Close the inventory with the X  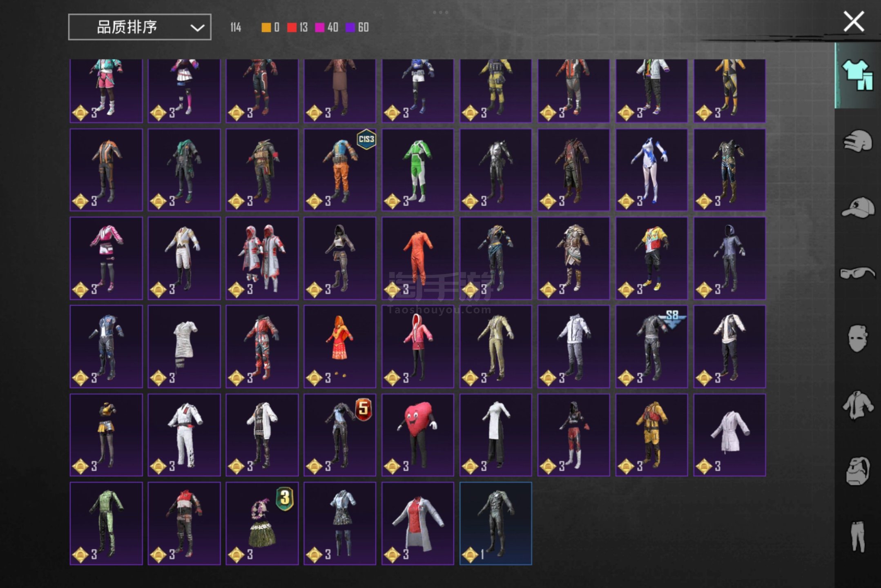854,21
